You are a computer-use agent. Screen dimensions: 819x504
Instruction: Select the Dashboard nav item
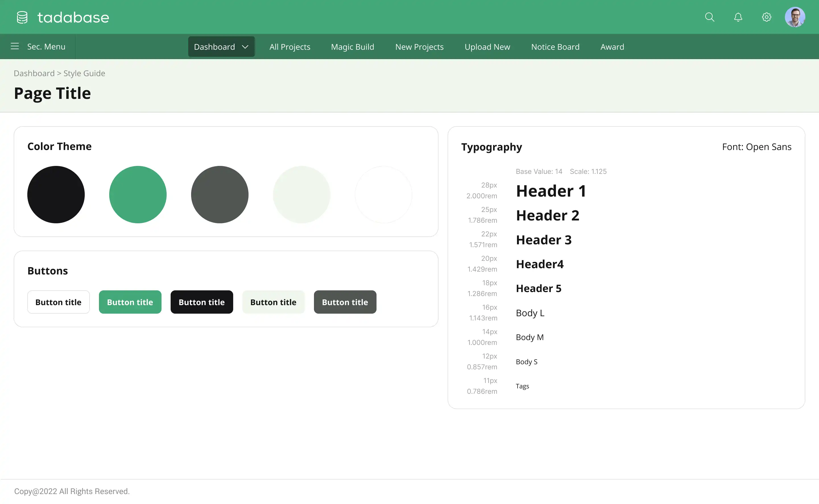coord(221,47)
